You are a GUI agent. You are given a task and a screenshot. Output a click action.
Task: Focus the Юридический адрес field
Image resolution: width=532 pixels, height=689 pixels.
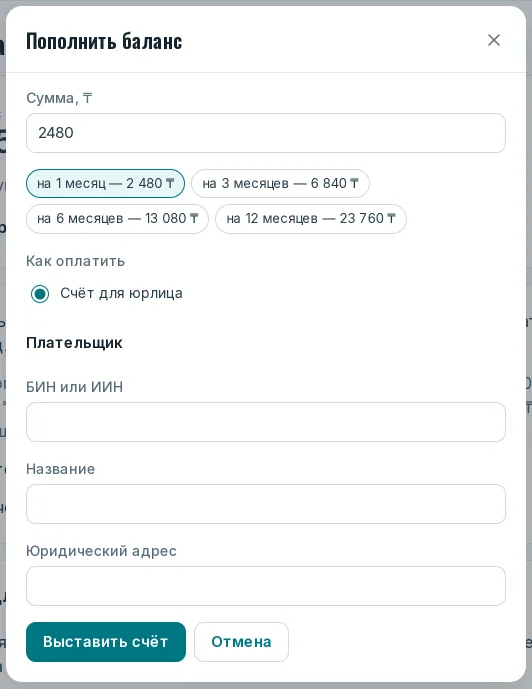(266, 586)
